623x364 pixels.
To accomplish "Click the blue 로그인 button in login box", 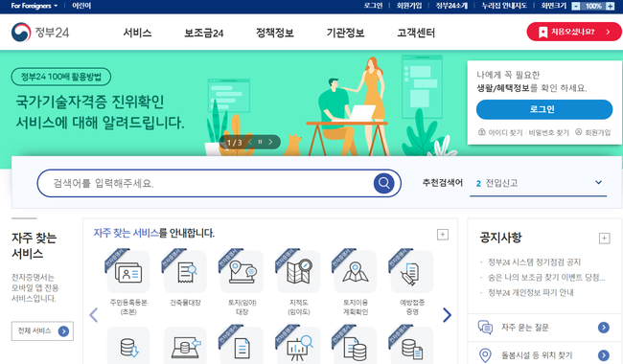I will point(544,109).
